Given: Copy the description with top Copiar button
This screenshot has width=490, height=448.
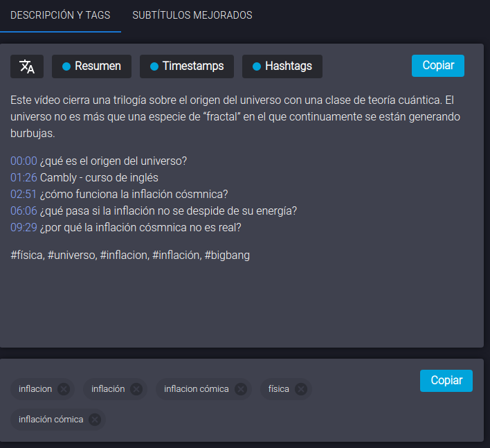Looking at the screenshot, I should click(x=438, y=66).
